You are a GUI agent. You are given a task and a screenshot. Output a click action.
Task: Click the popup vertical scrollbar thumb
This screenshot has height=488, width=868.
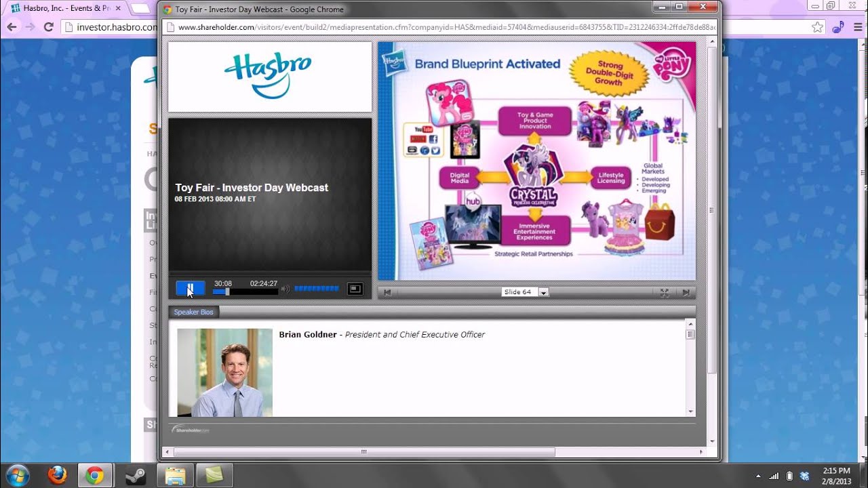pyautogui.click(x=712, y=209)
